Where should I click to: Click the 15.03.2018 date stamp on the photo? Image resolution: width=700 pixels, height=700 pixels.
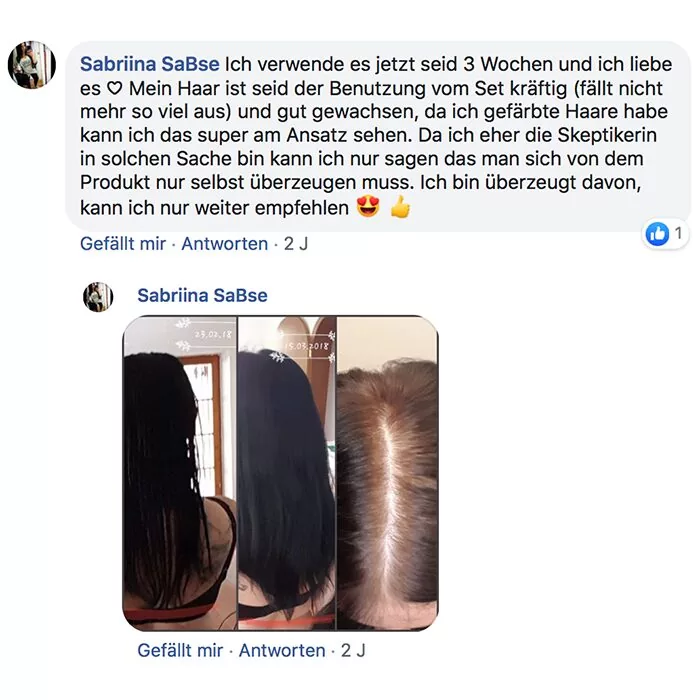307,346
